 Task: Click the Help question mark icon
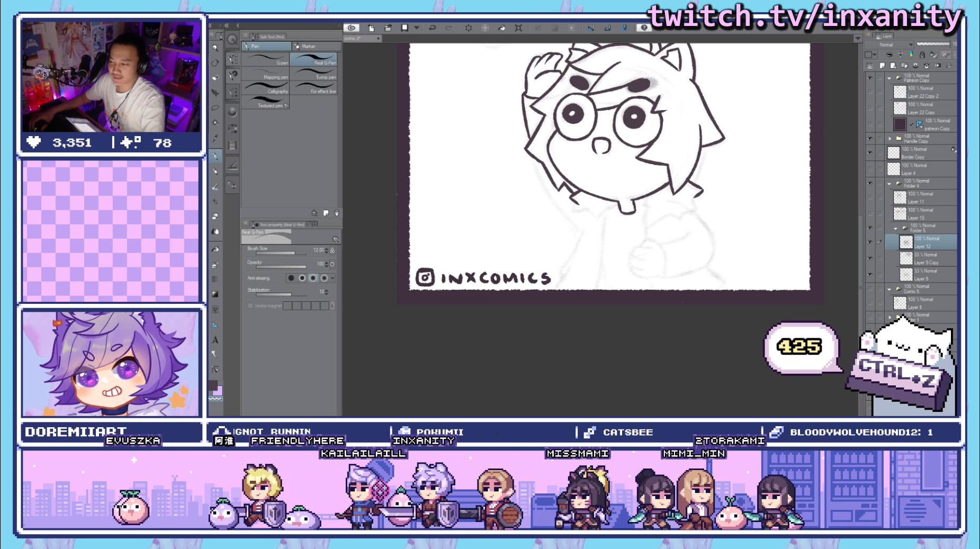[x=643, y=28]
